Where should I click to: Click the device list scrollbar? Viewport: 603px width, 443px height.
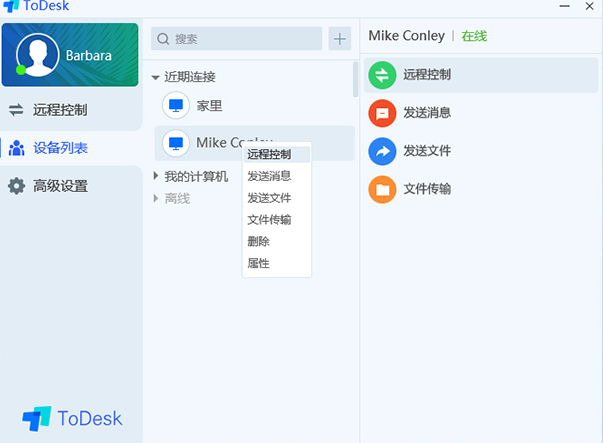click(355, 79)
